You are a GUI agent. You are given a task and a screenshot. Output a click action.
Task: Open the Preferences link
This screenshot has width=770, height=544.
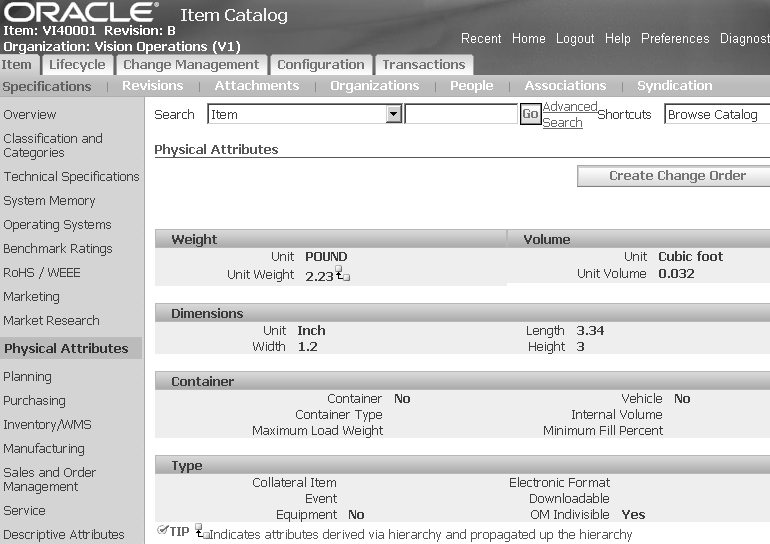point(675,38)
